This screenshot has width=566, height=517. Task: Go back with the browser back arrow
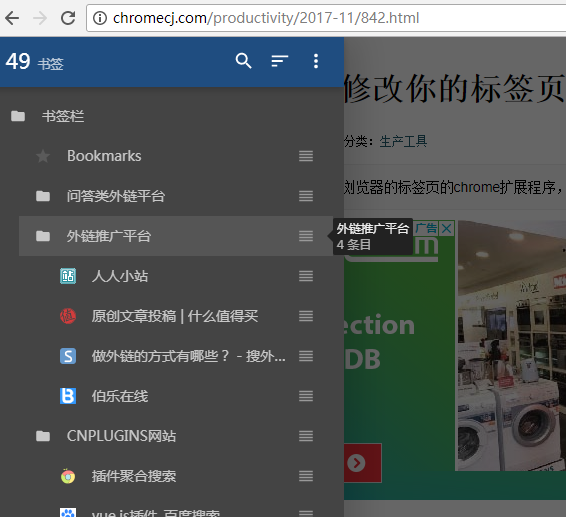click(12, 18)
